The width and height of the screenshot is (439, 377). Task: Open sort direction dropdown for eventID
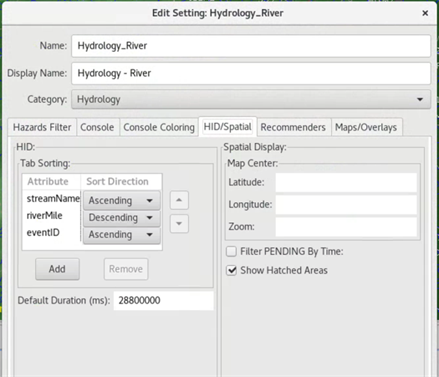122,235
